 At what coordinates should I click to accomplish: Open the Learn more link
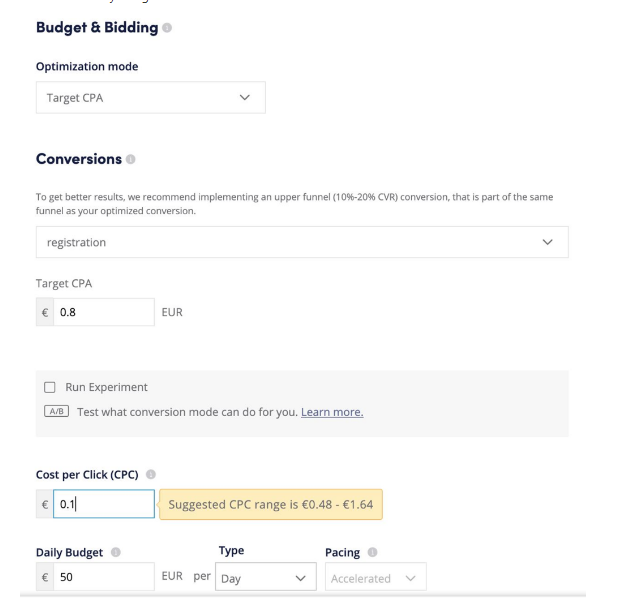(332, 412)
